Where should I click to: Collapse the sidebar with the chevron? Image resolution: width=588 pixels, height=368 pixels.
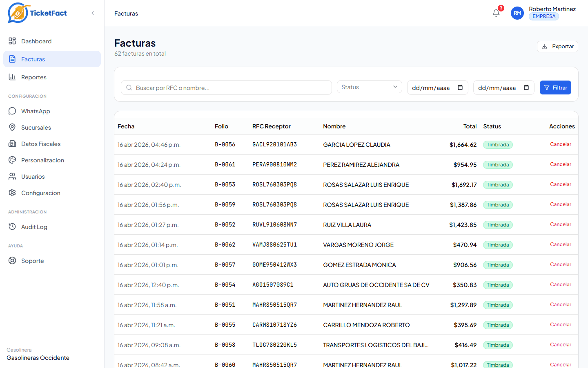[x=93, y=13]
